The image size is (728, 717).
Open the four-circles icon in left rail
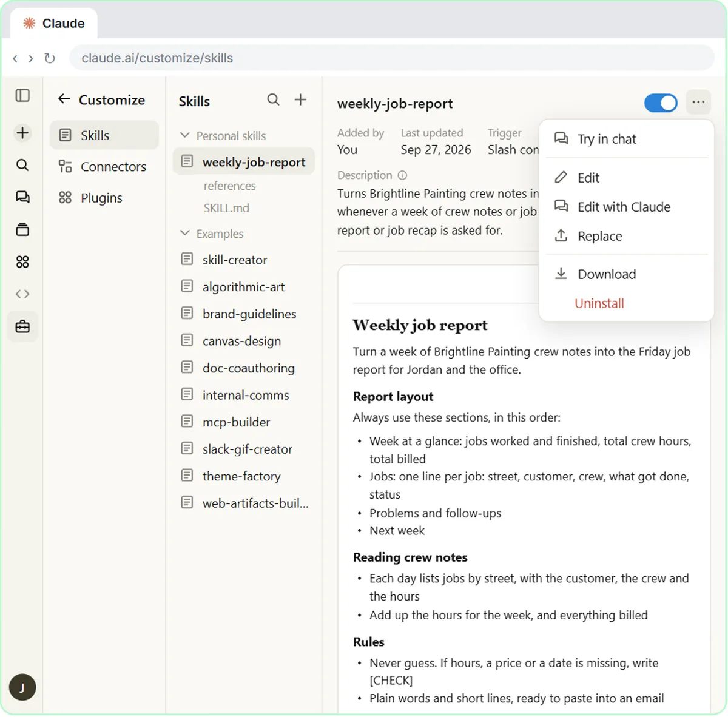pyautogui.click(x=22, y=261)
